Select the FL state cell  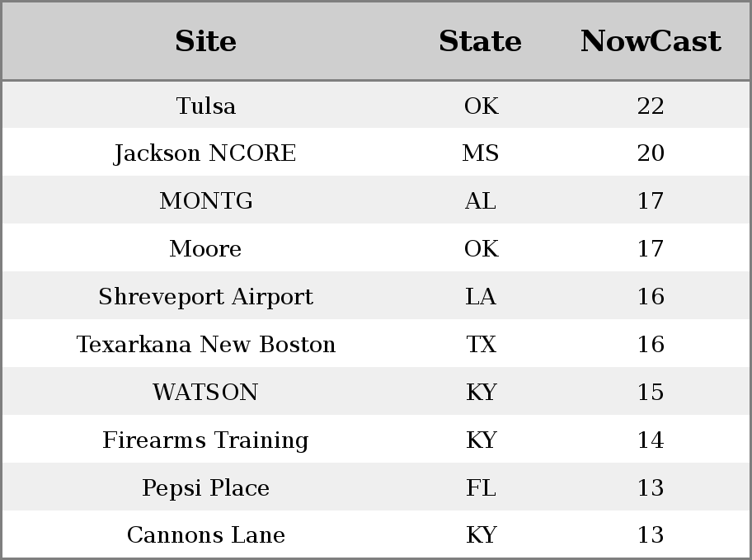tap(481, 488)
